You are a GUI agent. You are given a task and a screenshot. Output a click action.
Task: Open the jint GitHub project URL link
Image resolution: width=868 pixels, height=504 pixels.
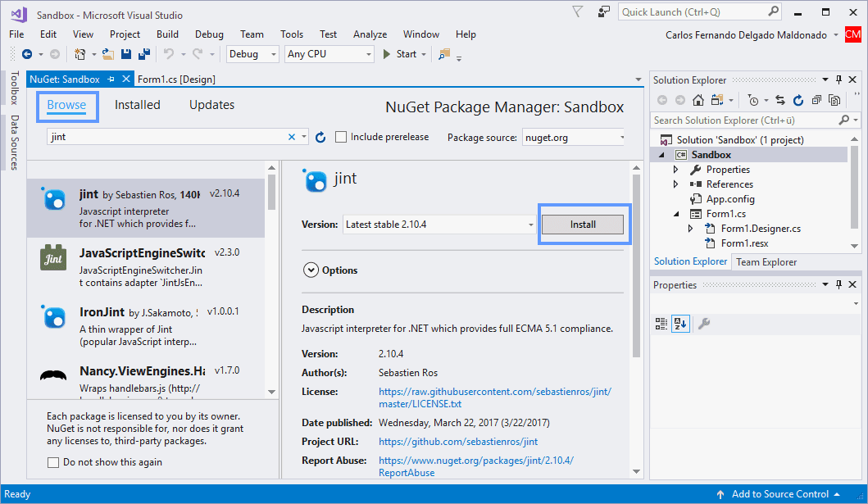457,442
